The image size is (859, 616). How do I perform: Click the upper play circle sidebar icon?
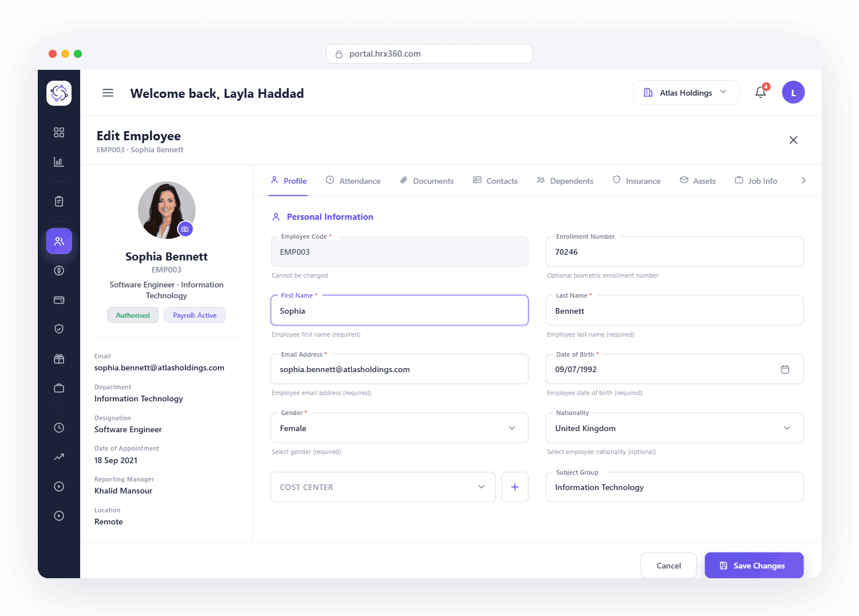(59, 487)
